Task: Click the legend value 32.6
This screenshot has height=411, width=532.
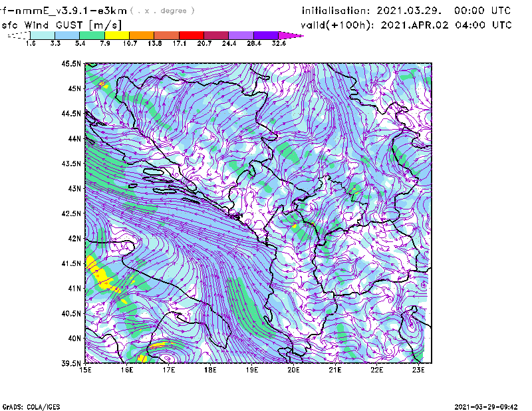Action: (279, 43)
